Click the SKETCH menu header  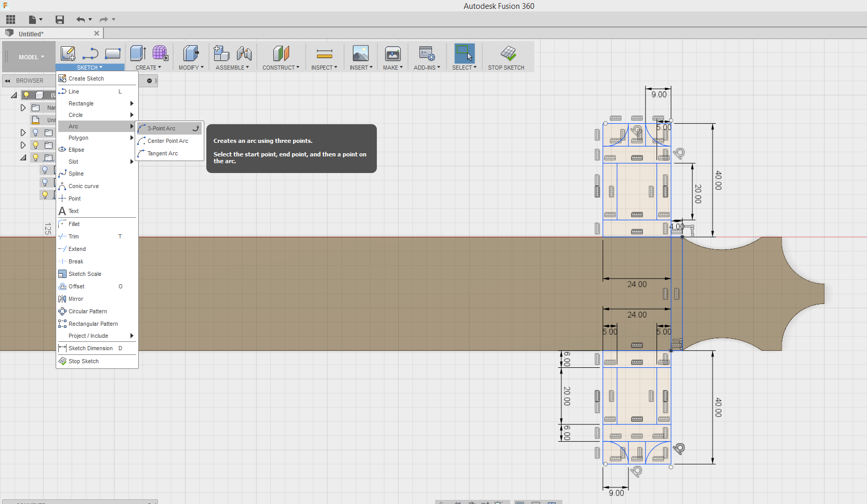[x=90, y=68]
